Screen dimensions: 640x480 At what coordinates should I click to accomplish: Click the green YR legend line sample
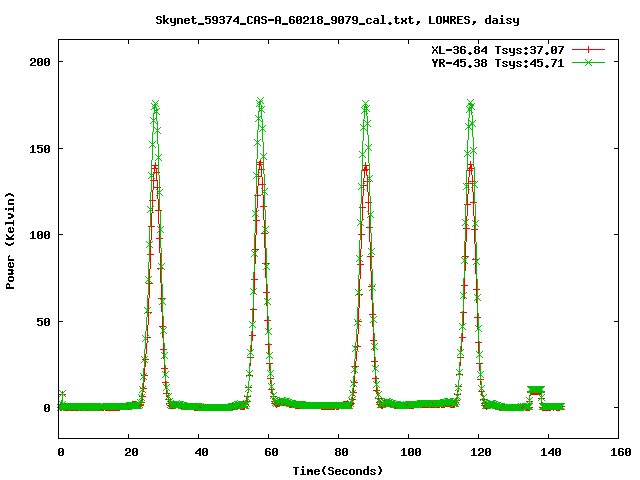(588, 62)
